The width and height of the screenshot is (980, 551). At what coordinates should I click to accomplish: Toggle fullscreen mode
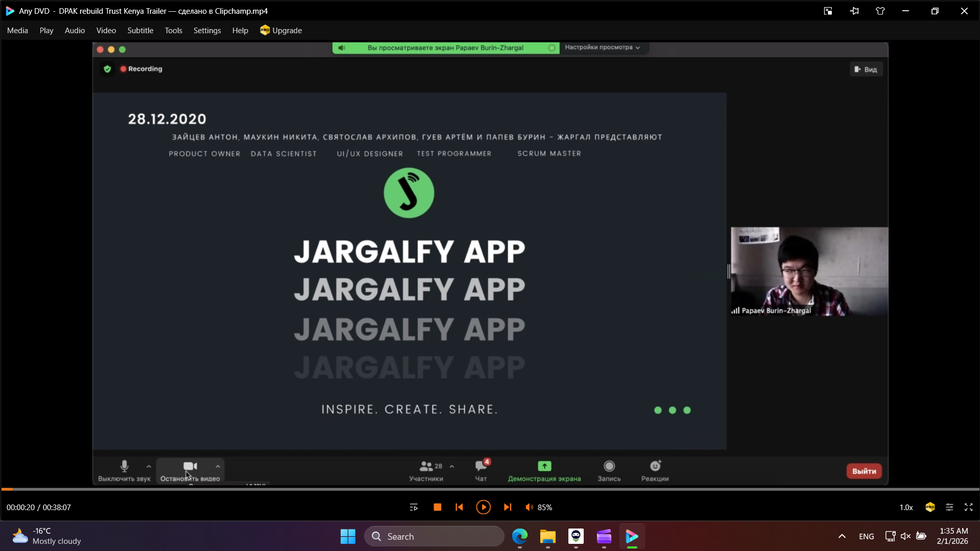point(968,508)
